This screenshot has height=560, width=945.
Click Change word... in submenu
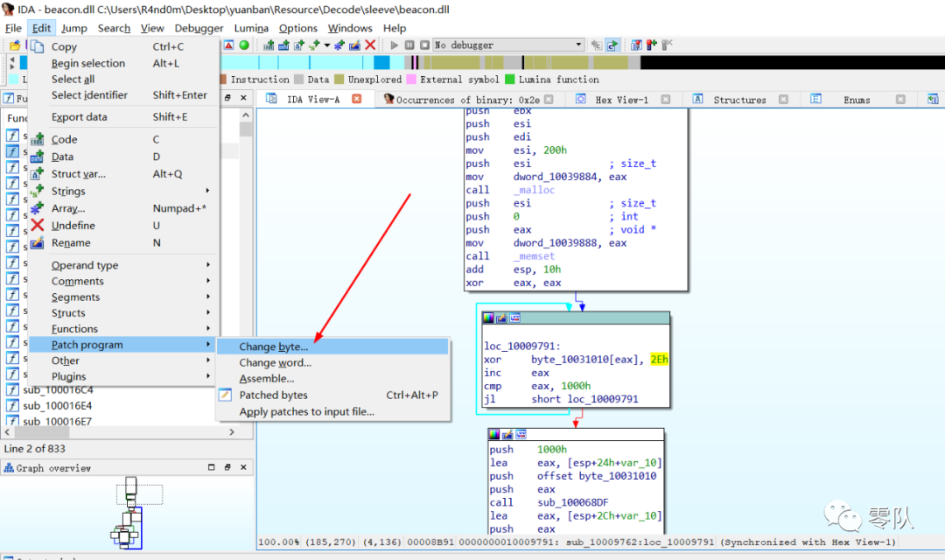click(x=332, y=363)
